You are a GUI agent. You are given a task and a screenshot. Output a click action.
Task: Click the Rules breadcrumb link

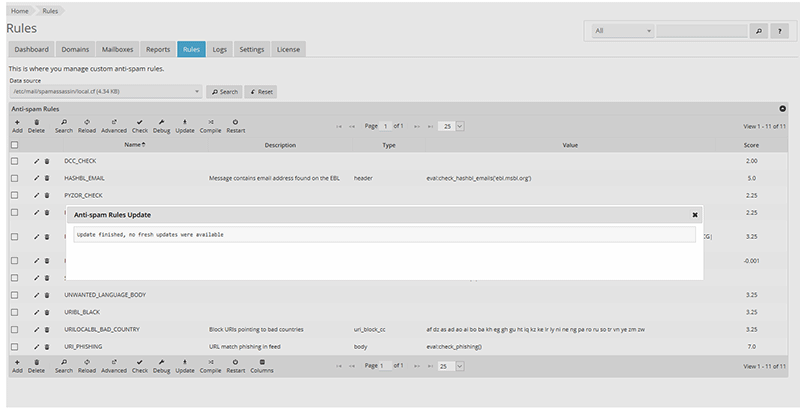click(x=50, y=11)
